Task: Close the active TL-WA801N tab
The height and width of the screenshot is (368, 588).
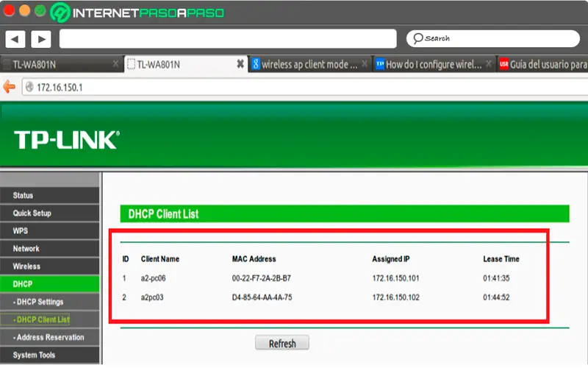Action: coord(240,64)
